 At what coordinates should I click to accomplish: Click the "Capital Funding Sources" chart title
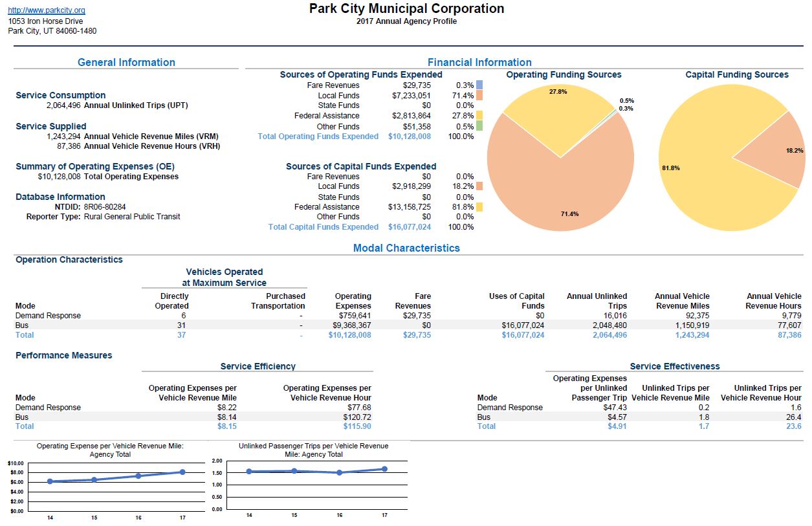(x=737, y=74)
